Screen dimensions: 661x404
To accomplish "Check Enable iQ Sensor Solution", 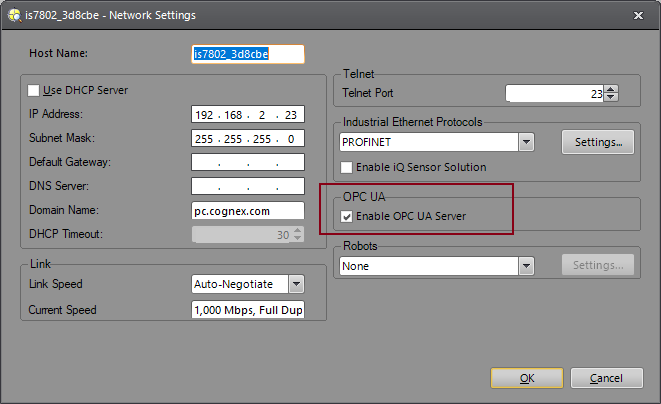I will pyautogui.click(x=347, y=167).
